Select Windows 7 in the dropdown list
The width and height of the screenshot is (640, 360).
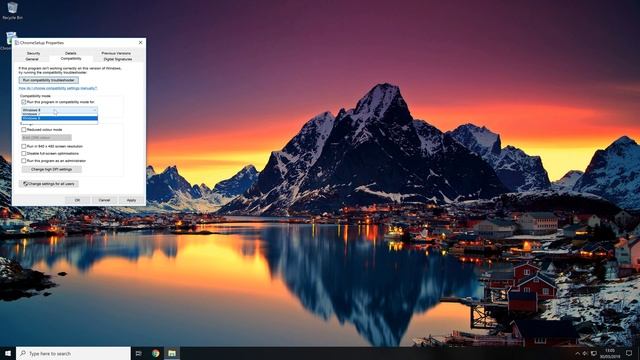(60, 114)
